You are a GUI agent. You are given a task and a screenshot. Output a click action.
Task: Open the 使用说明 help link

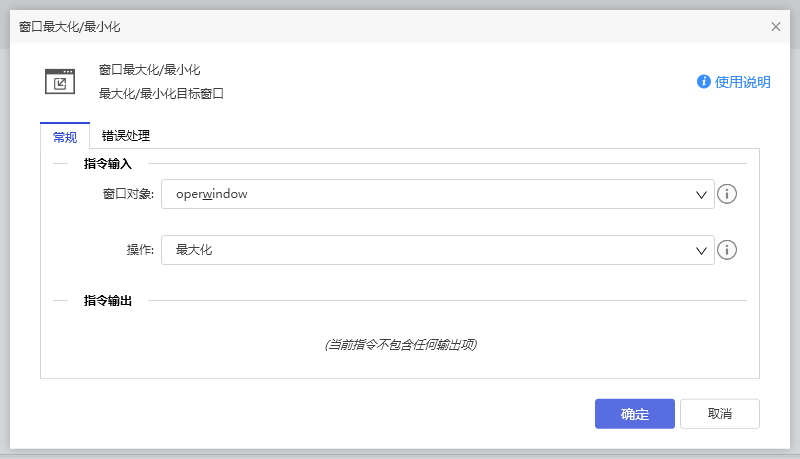click(x=743, y=82)
